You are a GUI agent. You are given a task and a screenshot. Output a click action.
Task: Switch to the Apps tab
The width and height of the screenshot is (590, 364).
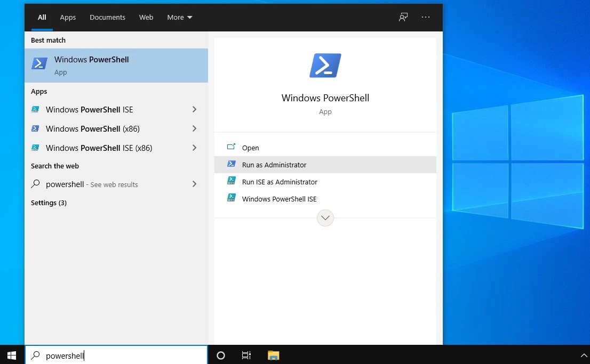click(x=68, y=17)
